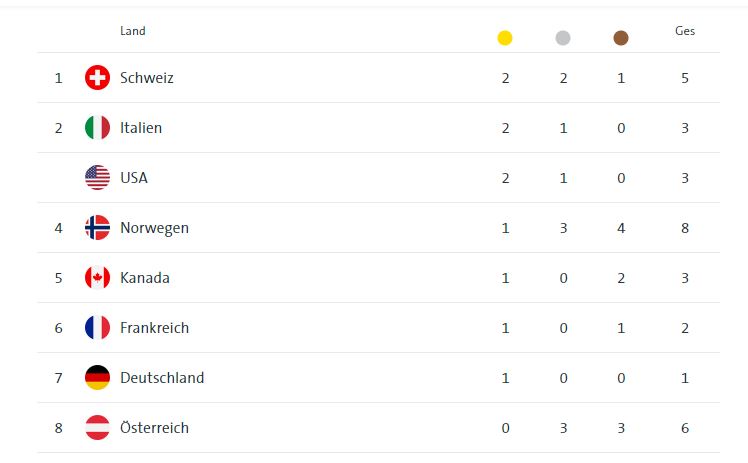The image size is (748, 463).
Task: Click the bronze medal column header
Action: [621, 38]
